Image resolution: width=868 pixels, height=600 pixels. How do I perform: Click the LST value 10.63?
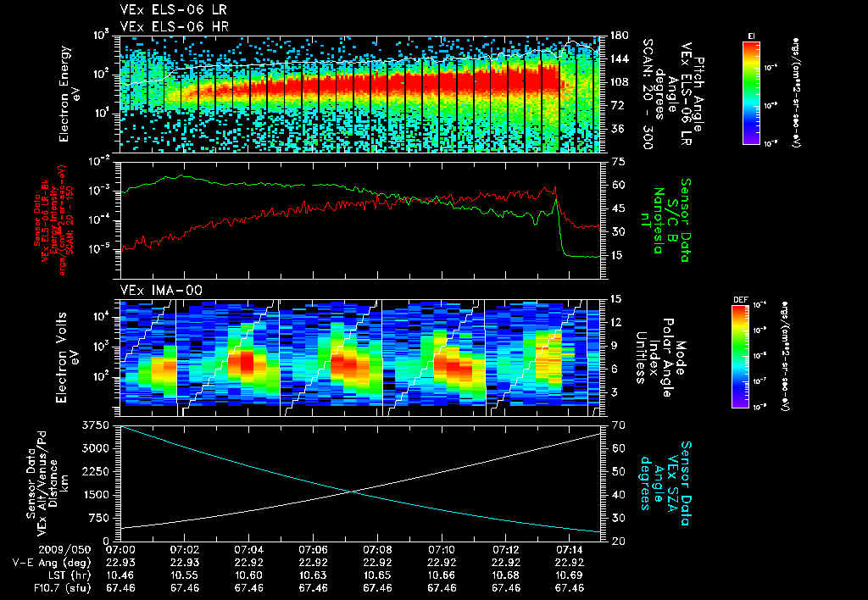point(313,575)
